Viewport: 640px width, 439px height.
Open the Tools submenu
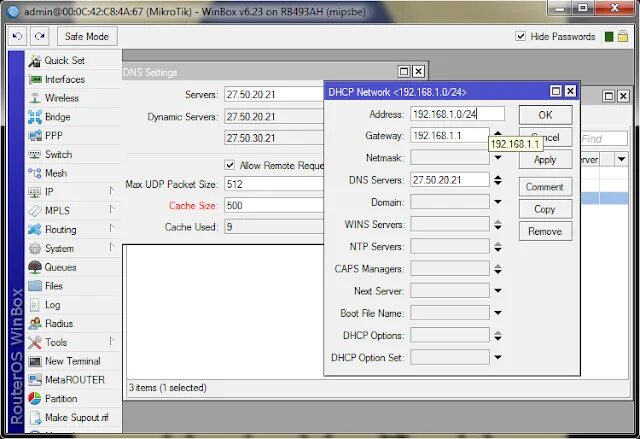coord(111,341)
